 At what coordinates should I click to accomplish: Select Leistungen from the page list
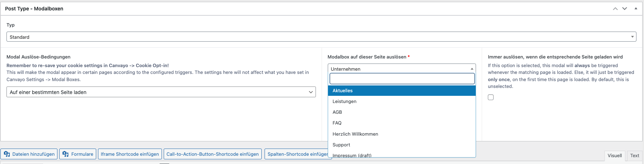pyautogui.click(x=401, y=102)
